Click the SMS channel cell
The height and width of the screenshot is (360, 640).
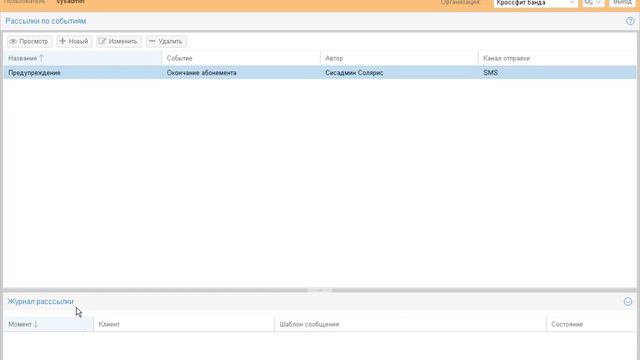(x=557, y=73)
